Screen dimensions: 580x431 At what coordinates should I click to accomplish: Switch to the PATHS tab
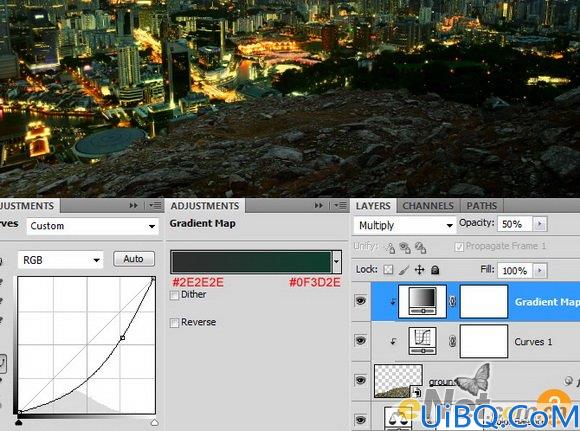pyautogui.click(x=482, y=206)
